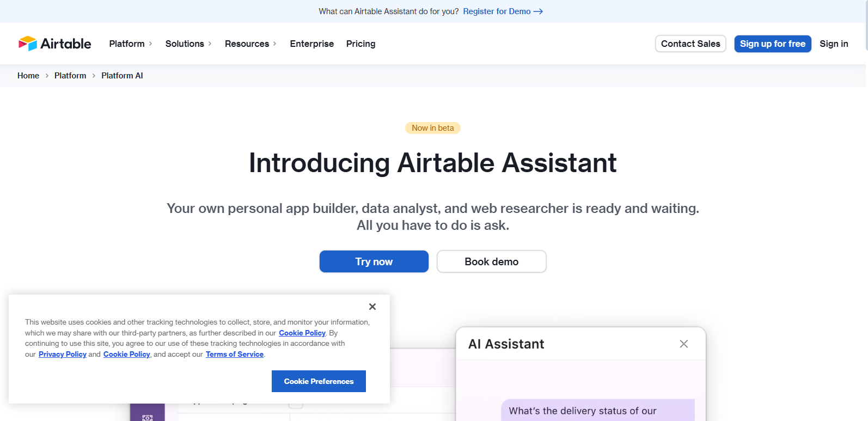Screen dimensions: 868x421
Task: Click the arrow beside Register for Demo
Action: tap(538, 11)
